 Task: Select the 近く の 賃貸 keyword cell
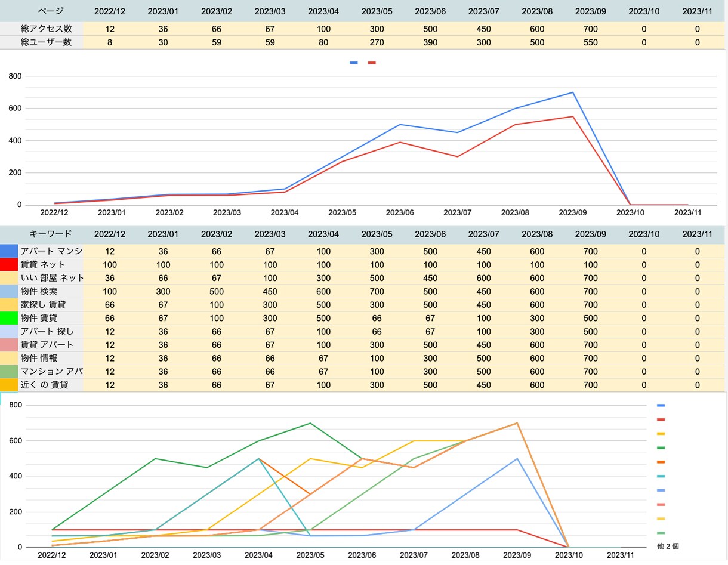click(51, 385)
